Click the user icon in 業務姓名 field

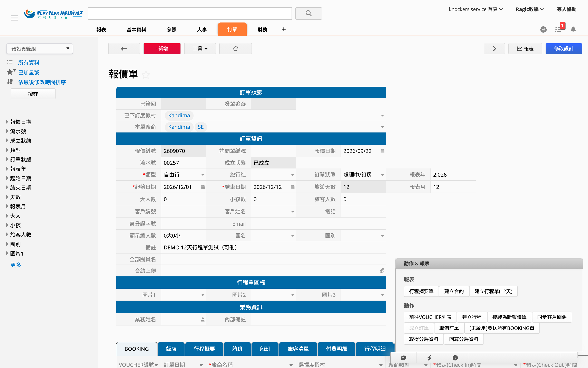203,319
